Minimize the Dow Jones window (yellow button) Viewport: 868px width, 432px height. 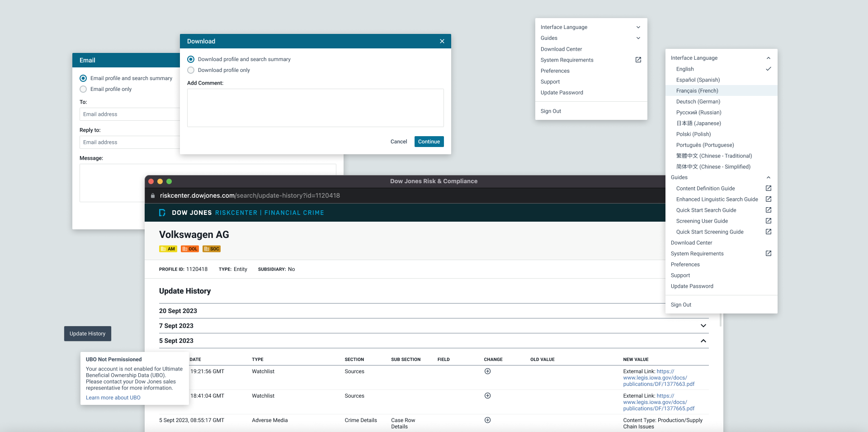[160, 181]
